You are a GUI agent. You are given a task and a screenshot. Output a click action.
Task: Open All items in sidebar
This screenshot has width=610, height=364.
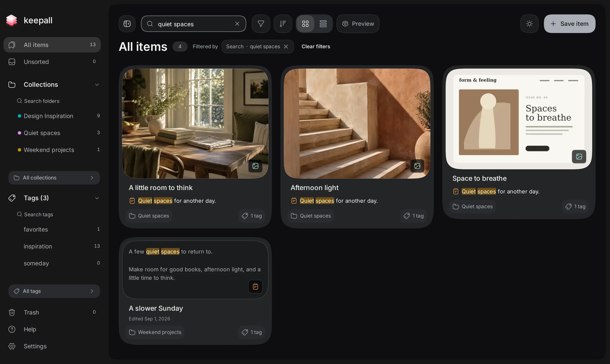tap(52, 45)
